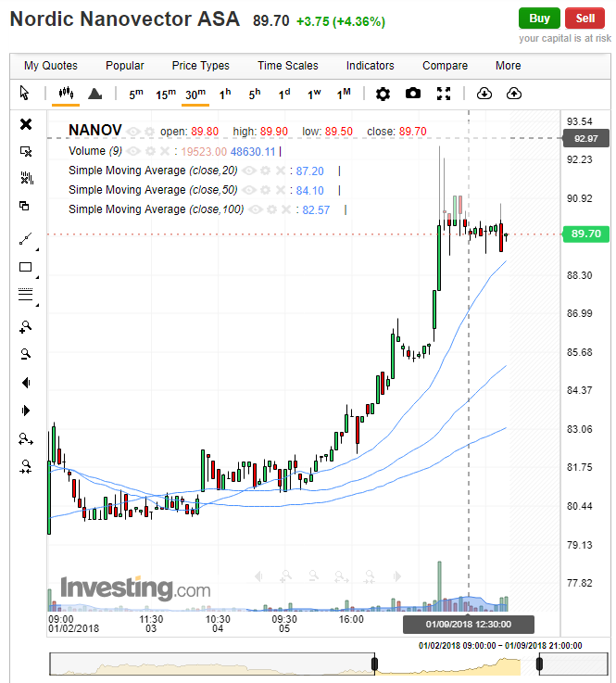Click the green 89.70 price label
The image size is (616, 683).
(586, 234)
